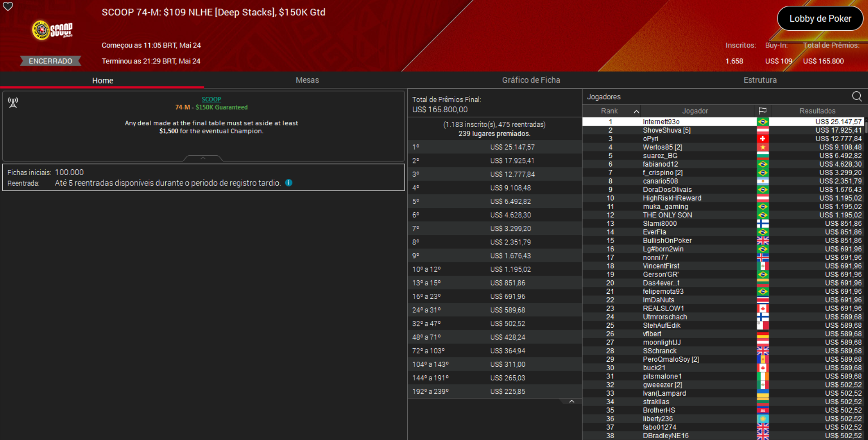Click the Resultados column header

(x=817, y=111)
